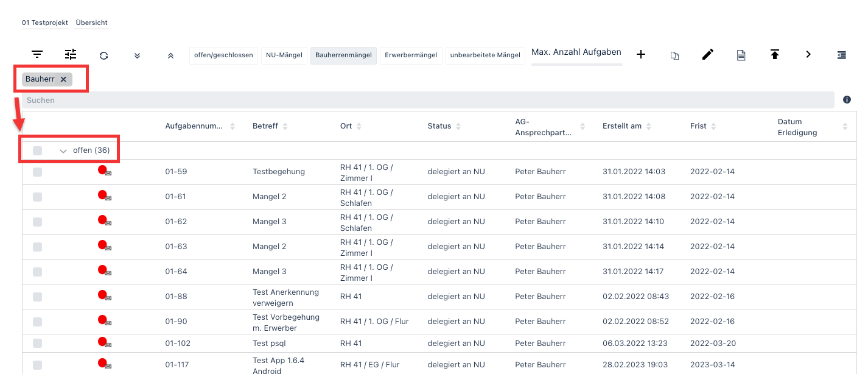The width and height of the screenshot is (868, 374).
Task: Click the Suchen search field
Action: tap(426, 100)
